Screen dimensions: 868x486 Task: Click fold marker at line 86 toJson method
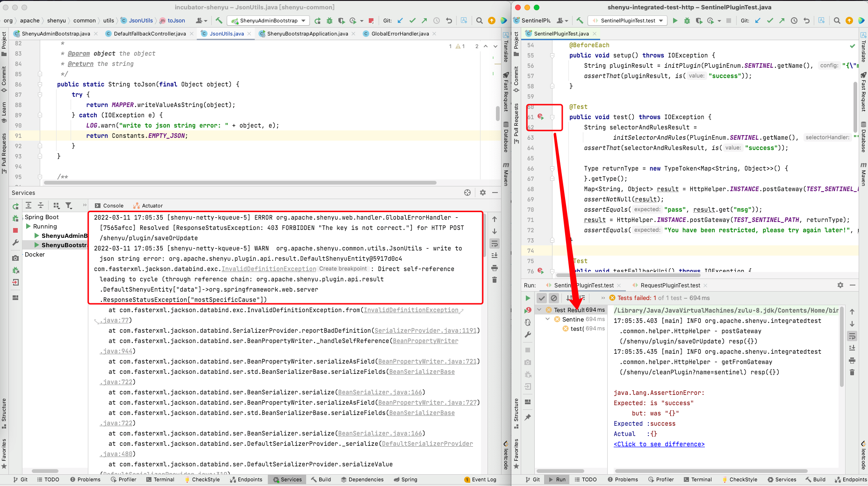pyautogui.click(x=40, y=85)
